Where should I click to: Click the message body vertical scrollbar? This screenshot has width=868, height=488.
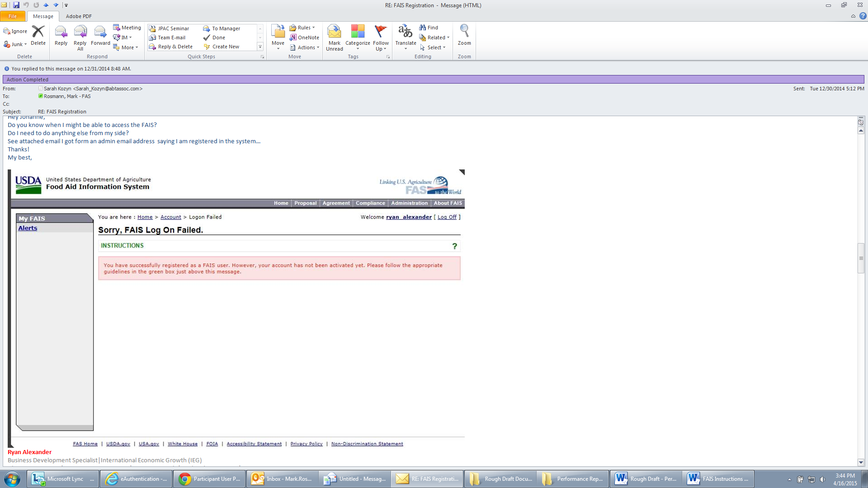[861, 258]
